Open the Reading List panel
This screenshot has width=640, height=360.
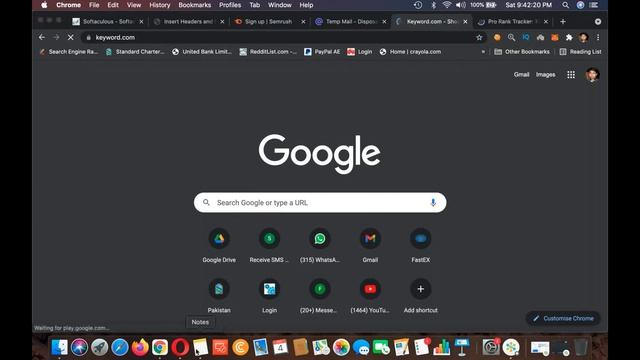580,52
